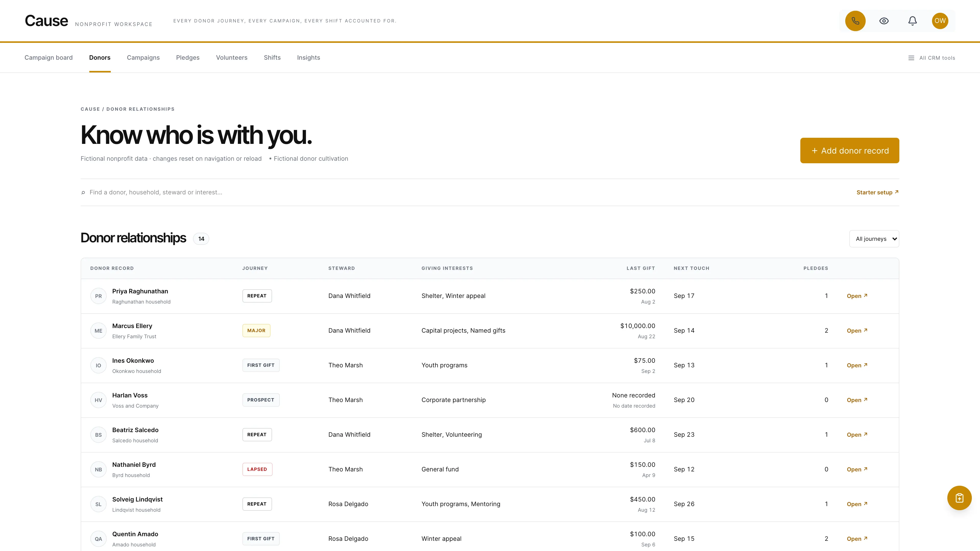Click the QA avatar for Quentin Amado

click(x=99, y=539)
